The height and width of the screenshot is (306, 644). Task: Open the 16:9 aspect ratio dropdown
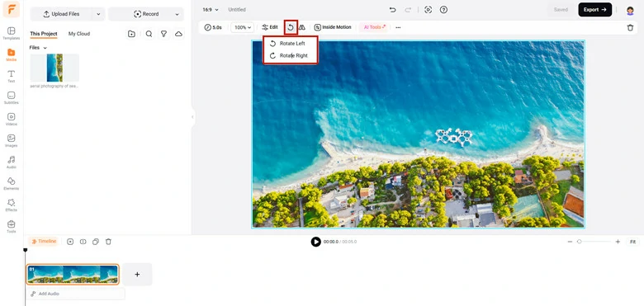pos(211,9)
